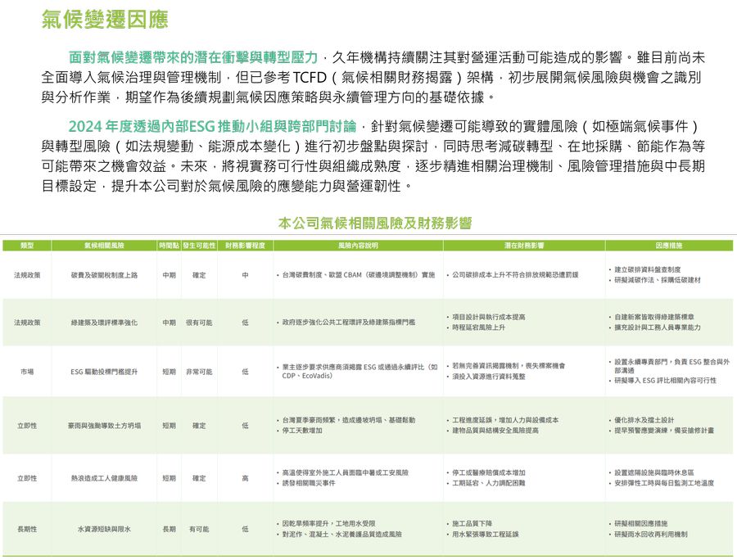This screenshot has height=560, width=737.
Task: Click the 熱浪造成工人健康風險 cell
Action: tap(104, 478)
